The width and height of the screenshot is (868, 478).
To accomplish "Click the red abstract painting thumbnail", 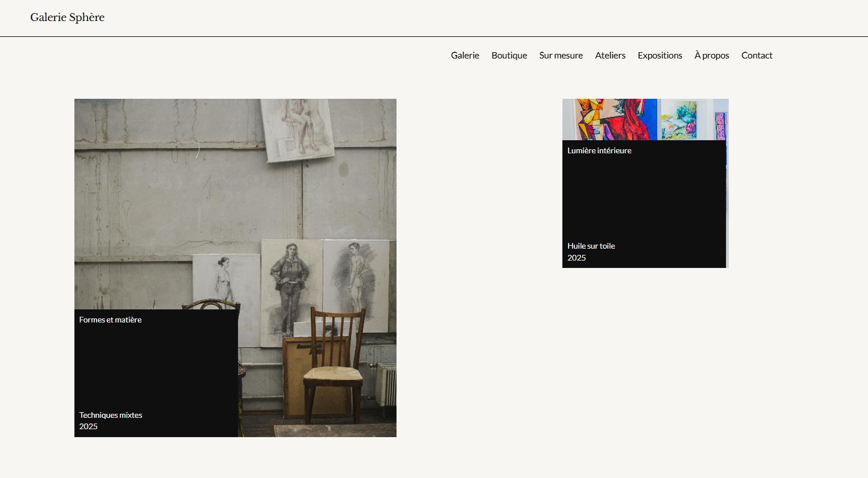I will pos(614,119).
